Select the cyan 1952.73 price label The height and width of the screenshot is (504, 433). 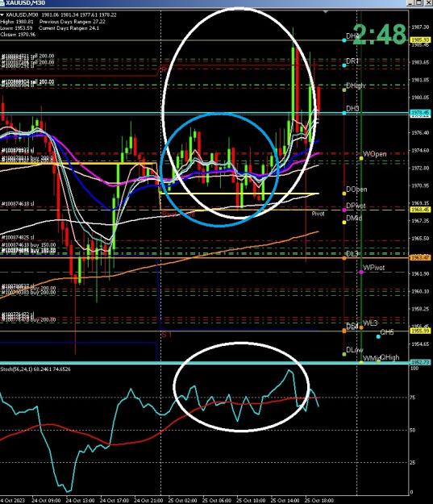click(420, 362)
